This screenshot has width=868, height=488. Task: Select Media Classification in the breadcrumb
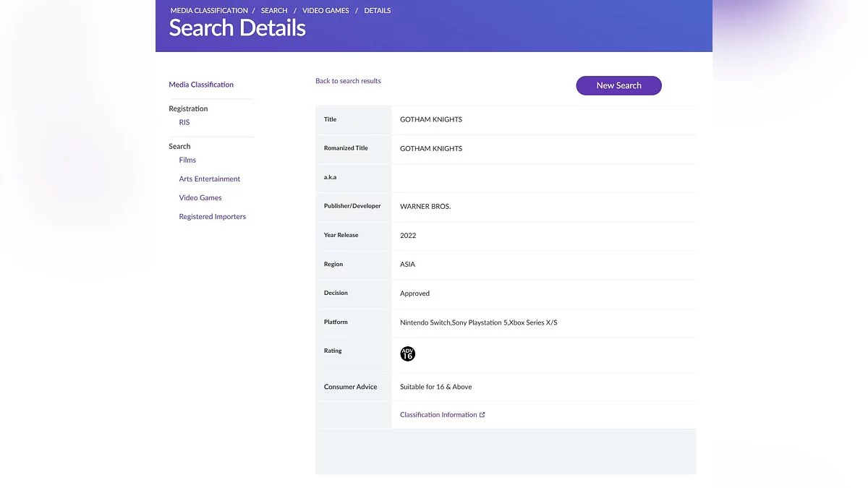point(209,11)
